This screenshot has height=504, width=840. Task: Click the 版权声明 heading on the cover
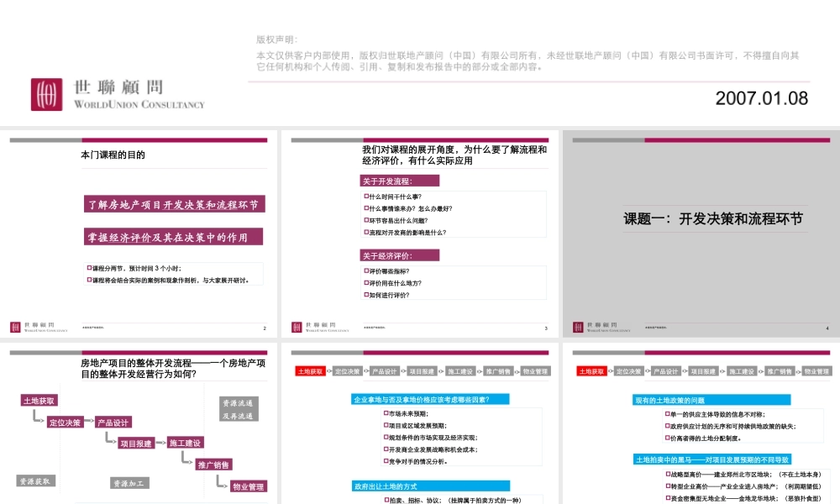point(276,39)
